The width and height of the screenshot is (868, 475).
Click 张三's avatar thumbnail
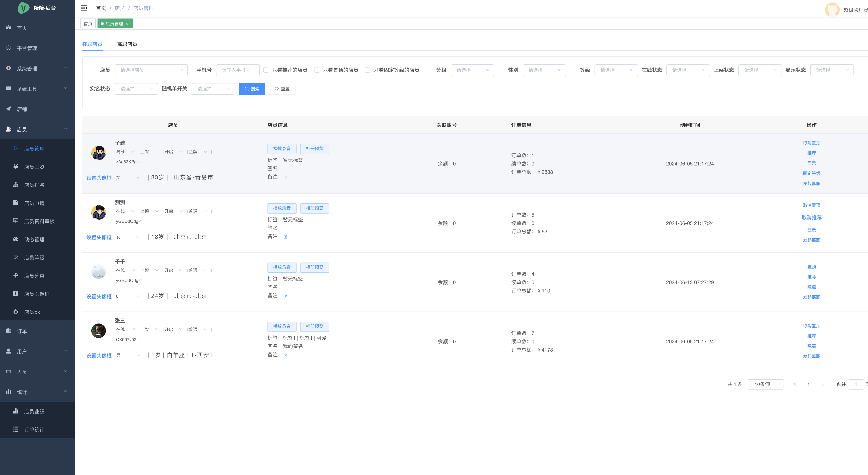coord(98,331)
